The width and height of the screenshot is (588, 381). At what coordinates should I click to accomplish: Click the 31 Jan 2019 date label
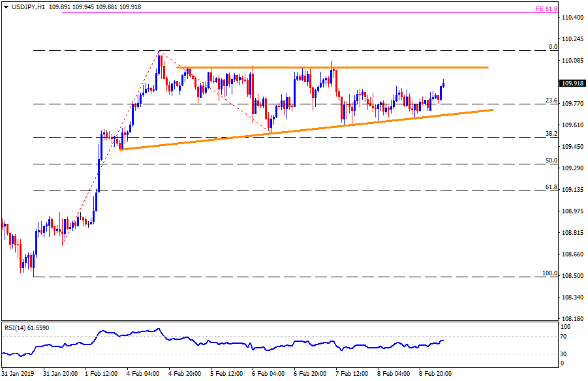tap(19, 374)
